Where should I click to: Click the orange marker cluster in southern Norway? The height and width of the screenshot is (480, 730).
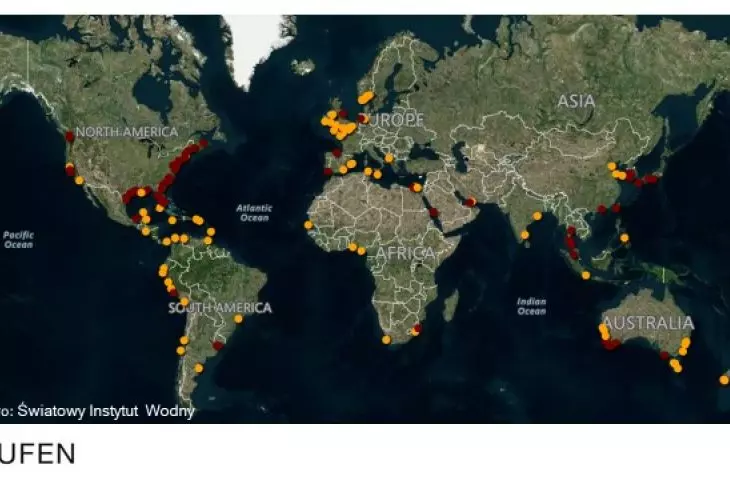[366, 98]
